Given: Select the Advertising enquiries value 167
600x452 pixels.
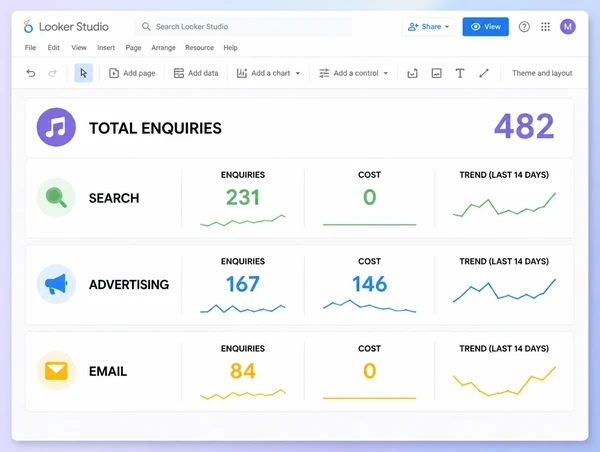Looking at the screenshot, I should [243, 284].
